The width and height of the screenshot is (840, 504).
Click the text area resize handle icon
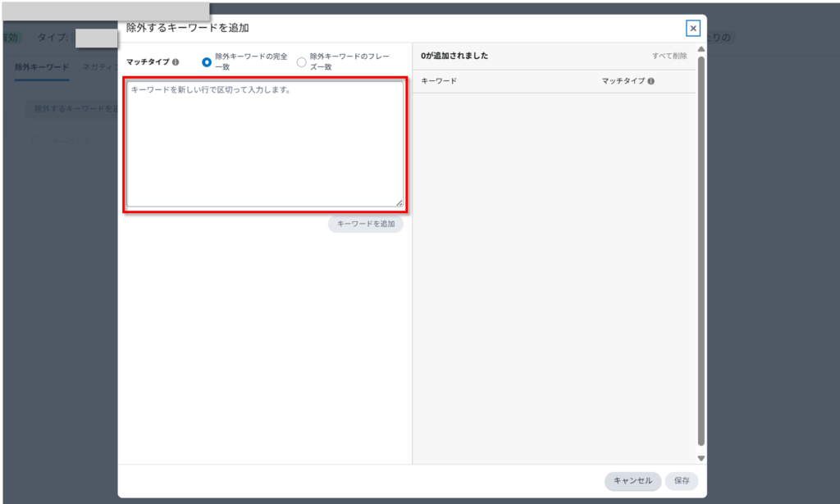[398, 204]
